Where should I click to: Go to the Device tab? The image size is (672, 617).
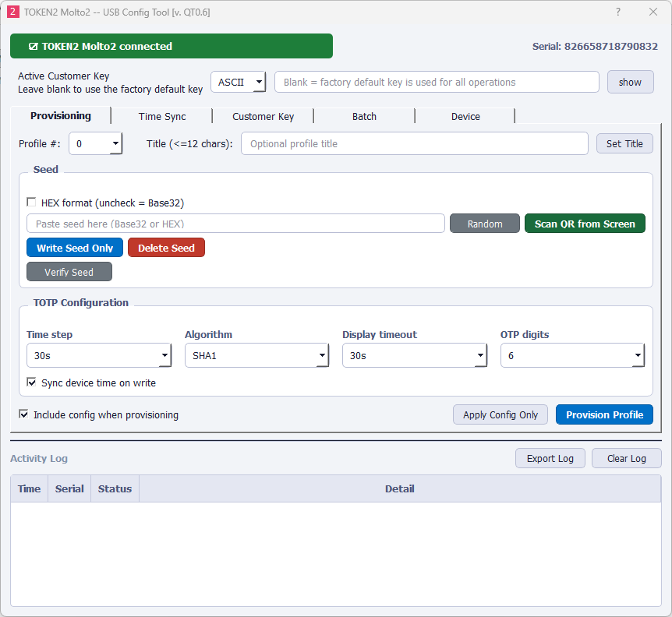(465, 116)
